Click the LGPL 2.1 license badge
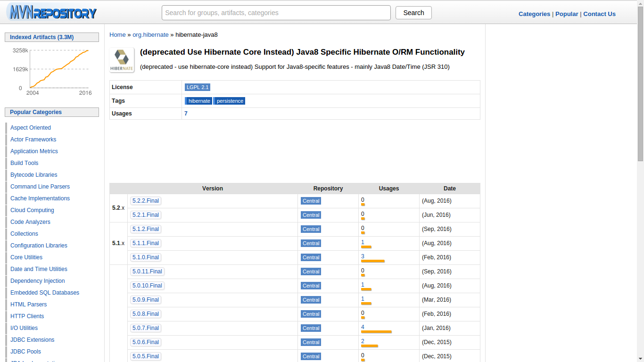Image resolution: width=644 pixels, height=362 pixels. click(x=198, y=87)
